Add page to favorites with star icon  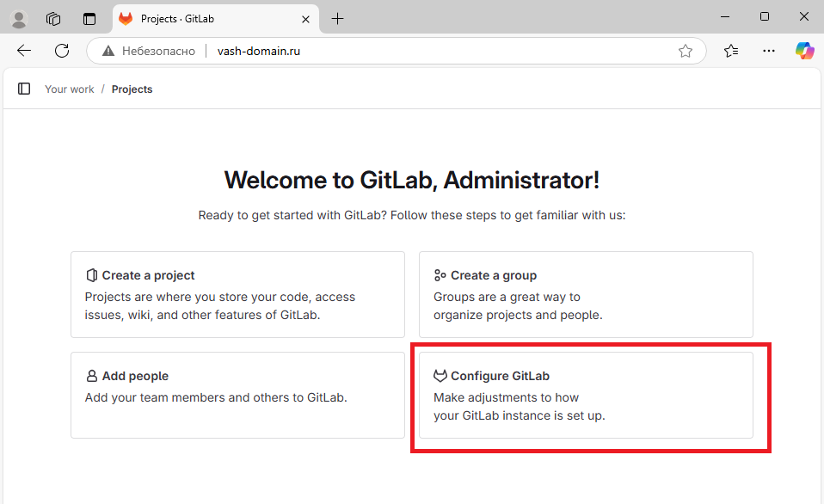(x=686, y=51)
